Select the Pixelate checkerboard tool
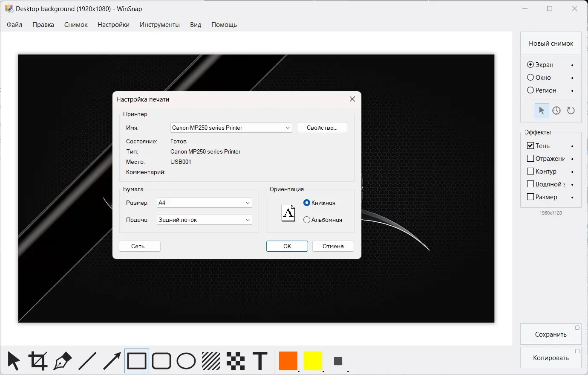588x375 pixels. click(236, 361)
